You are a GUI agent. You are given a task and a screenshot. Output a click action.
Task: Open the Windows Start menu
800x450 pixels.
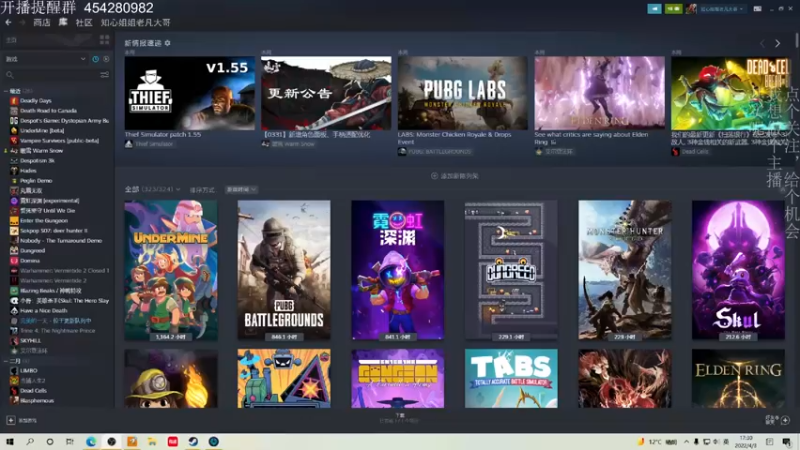pyautogui.click(x=9, y=442)
